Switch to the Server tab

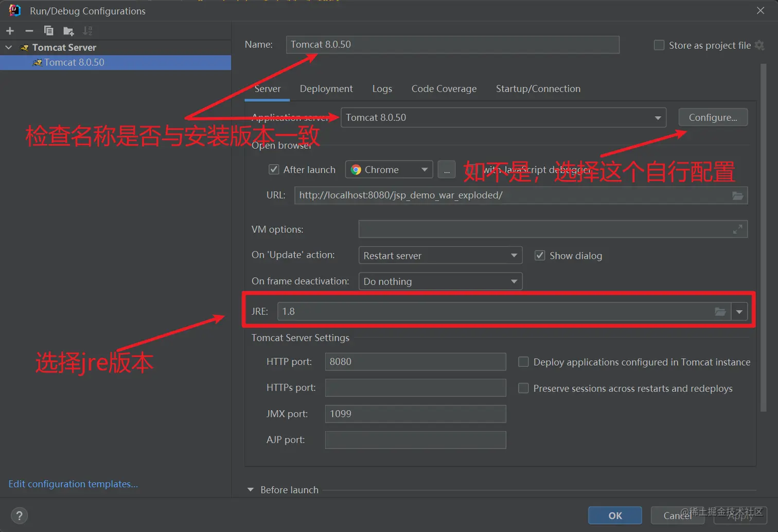click(x=268, y=88)
